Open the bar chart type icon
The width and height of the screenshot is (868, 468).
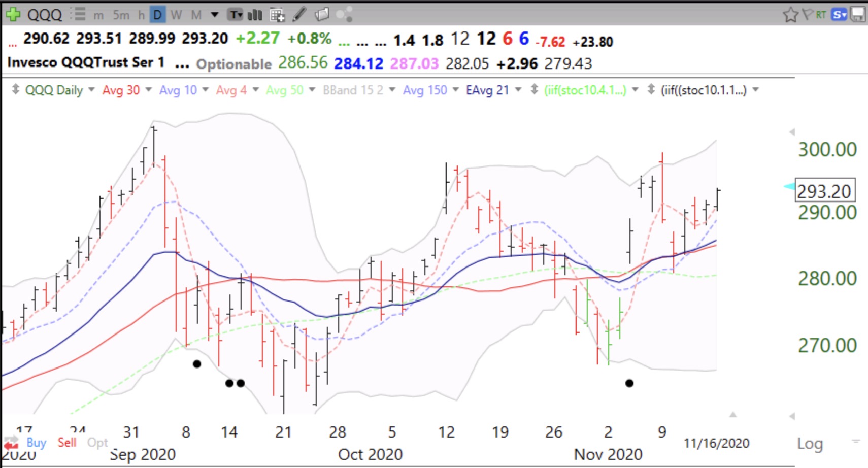(255, 15)
